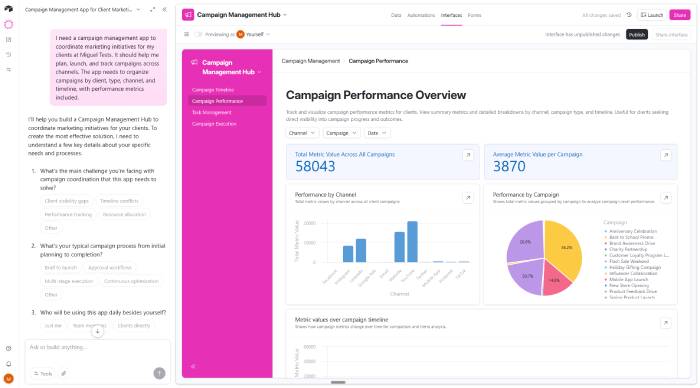
Task: Switch to the Interfaces tab
Action: [451, 15]
